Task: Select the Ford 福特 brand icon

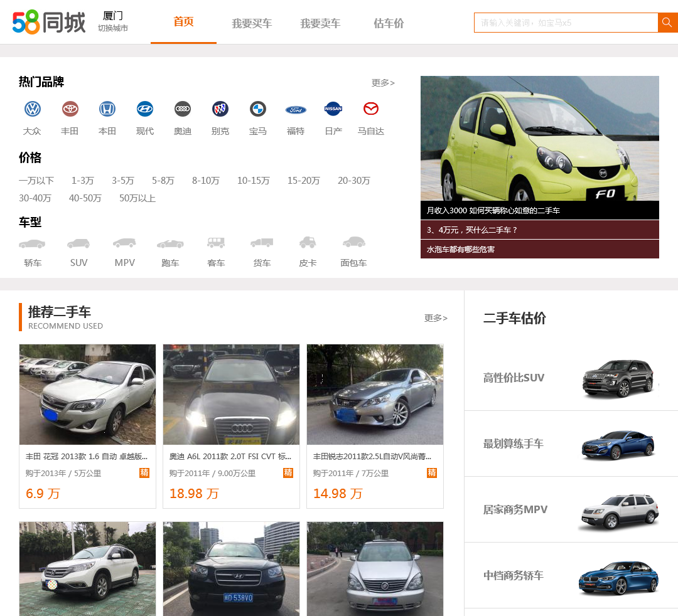Action: (296, 110)
